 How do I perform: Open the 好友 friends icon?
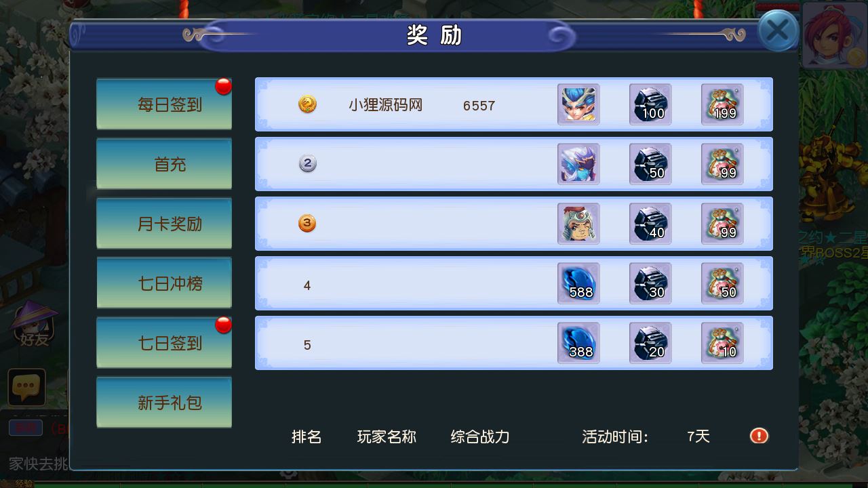coord(33,324)
